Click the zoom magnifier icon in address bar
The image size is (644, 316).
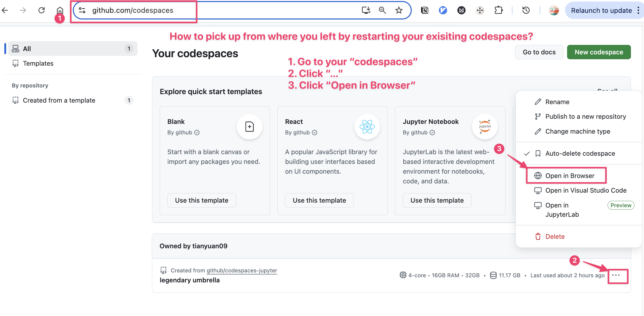382,10
